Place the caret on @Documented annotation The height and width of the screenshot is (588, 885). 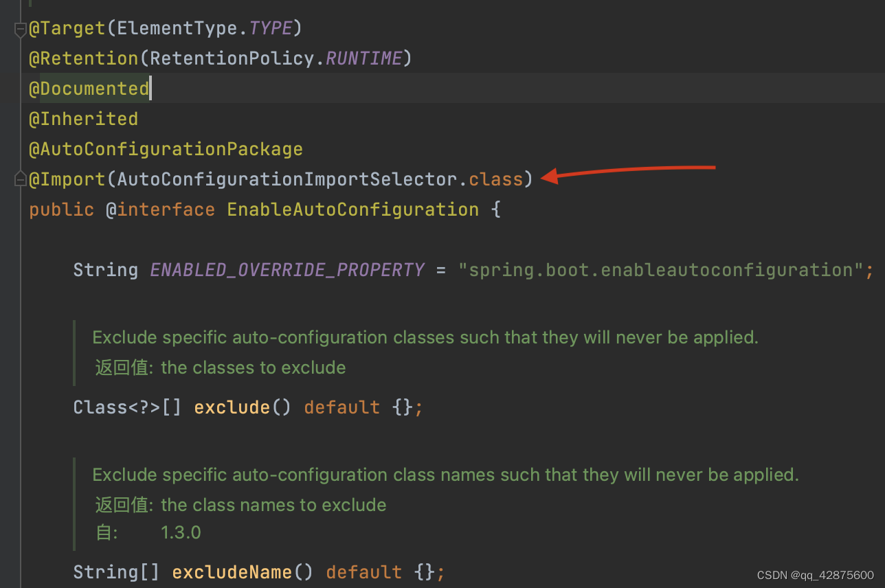pyautogui.click(x=89, y=89)
